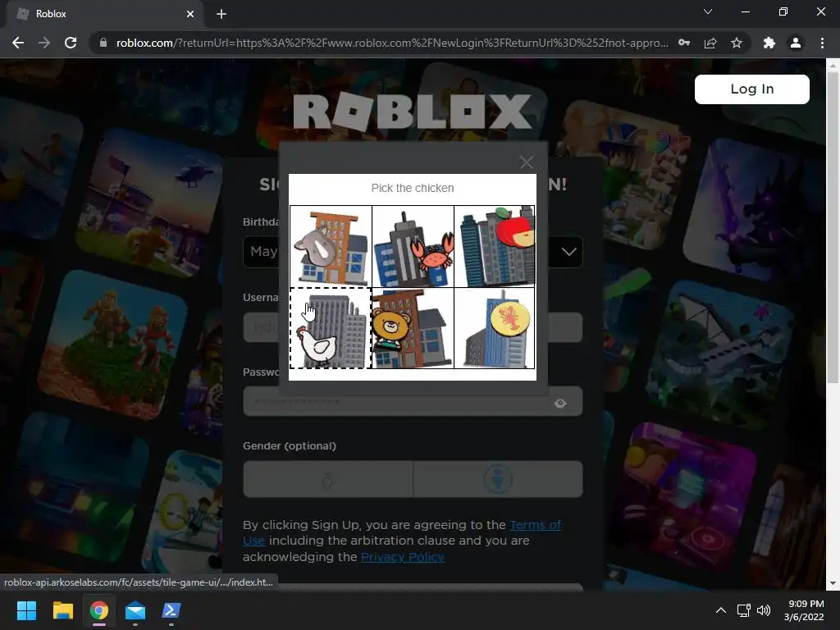Toggle password visibility eye icon
Viewport: 840px width, 630px height.
[x=560, y=404]
